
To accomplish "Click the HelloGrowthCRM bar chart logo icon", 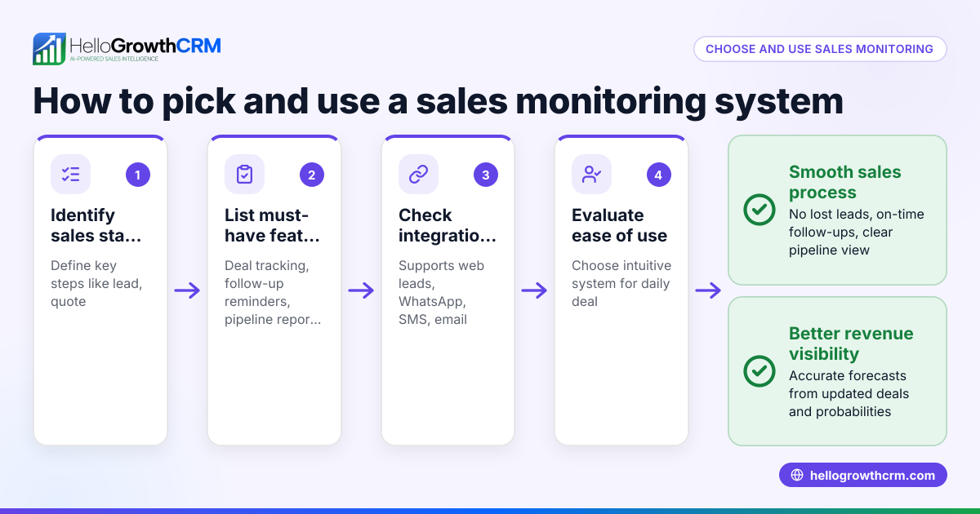I will pos(49,49).
